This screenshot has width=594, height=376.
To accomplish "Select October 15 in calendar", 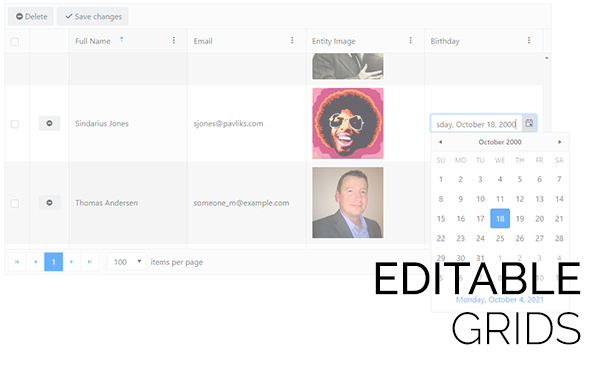I will click(x=441, y=218).
